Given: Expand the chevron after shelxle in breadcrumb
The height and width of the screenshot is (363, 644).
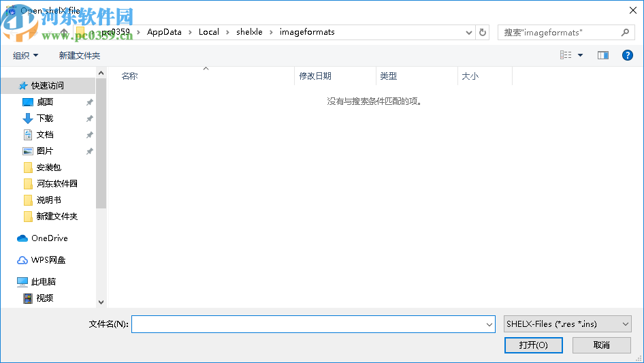Looking at the screenshot, I should (271, 33).
